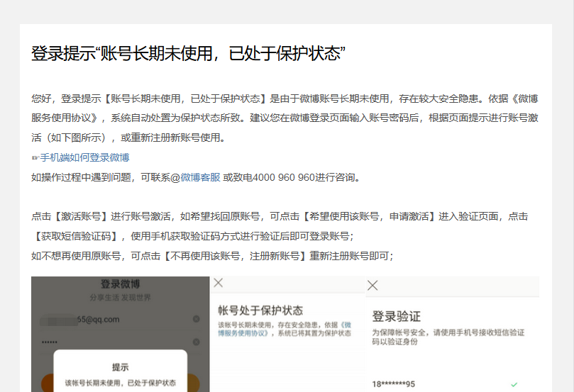The image size is (574, 392).
Task: Click the clear icon beside the qq.com email field
Action: tap(196, 320)
